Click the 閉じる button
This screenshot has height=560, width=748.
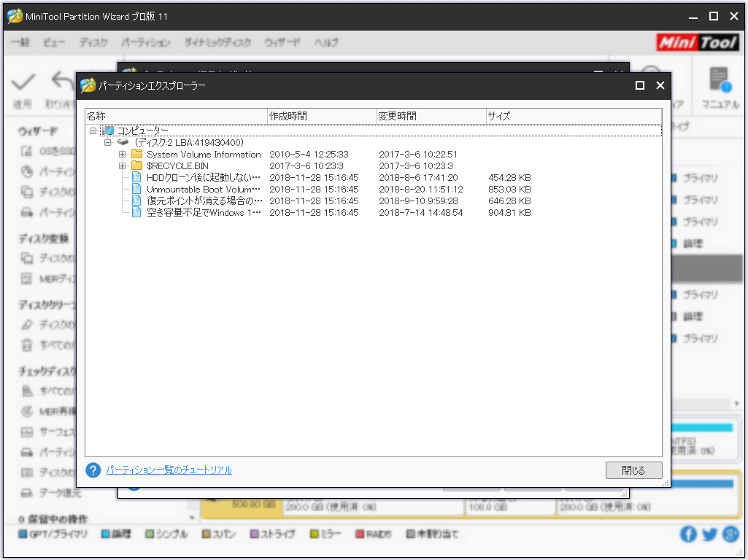tap(633, 470)
